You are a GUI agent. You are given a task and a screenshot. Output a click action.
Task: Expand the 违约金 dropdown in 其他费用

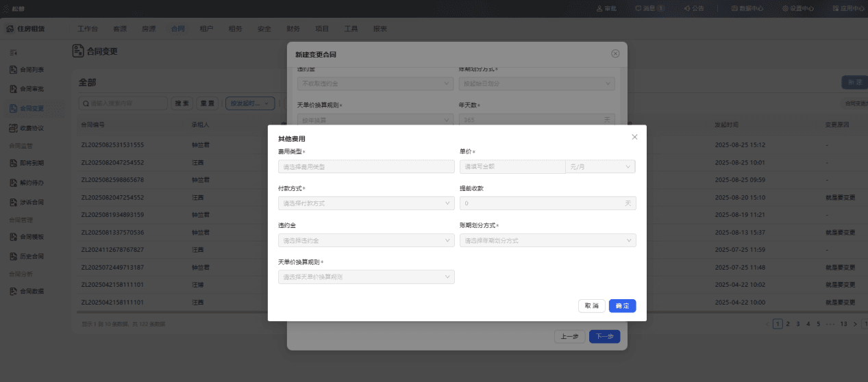click(x=367, y=240)
